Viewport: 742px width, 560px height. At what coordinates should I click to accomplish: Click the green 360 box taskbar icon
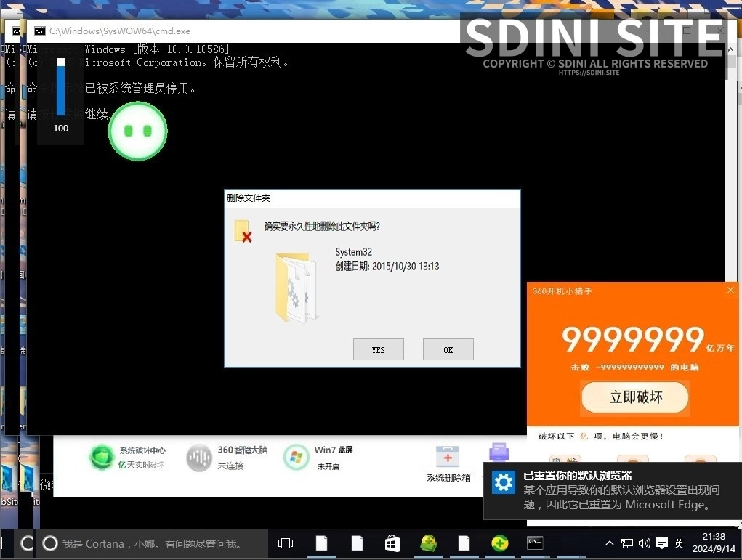(x=428, y=543)
